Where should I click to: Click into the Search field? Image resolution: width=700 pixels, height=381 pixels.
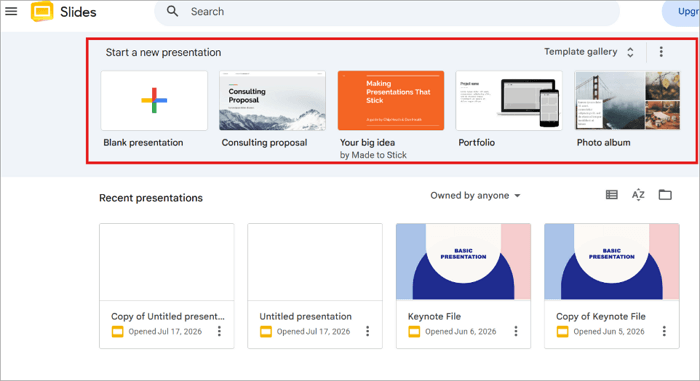[387, 12]
